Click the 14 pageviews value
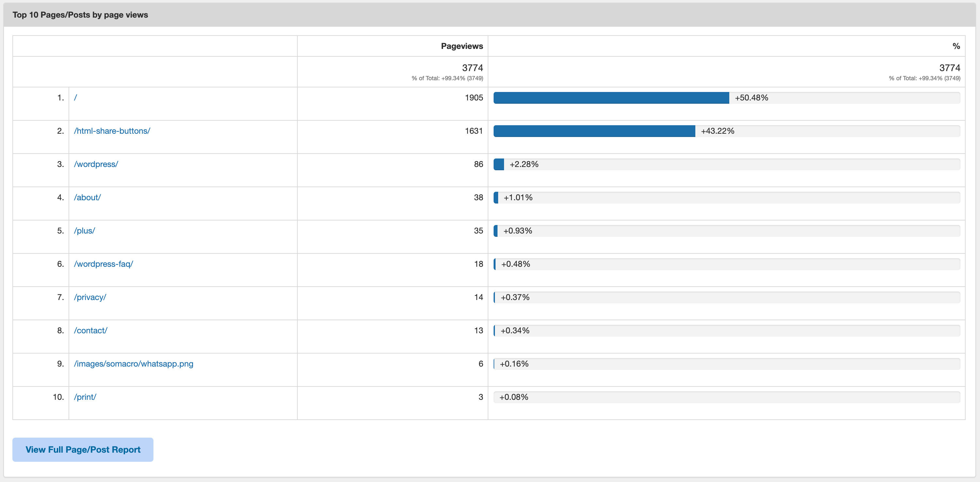 click(478, 297)
